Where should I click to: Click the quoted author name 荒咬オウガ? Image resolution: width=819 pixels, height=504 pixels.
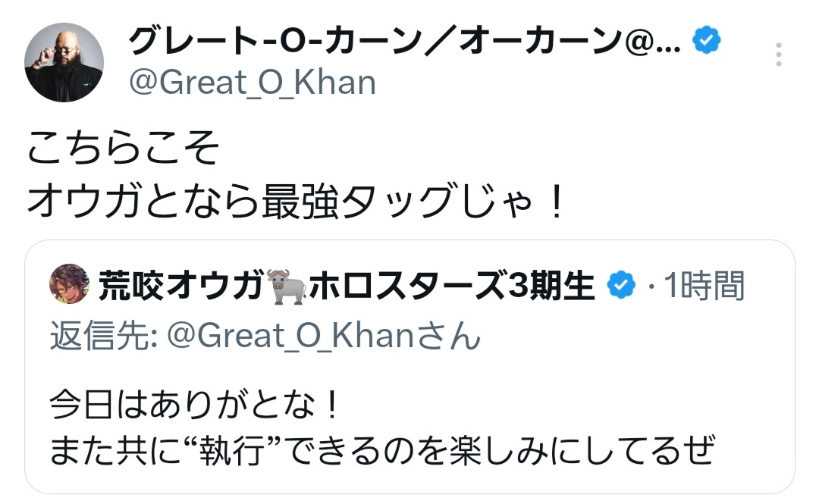coord(182,286)
